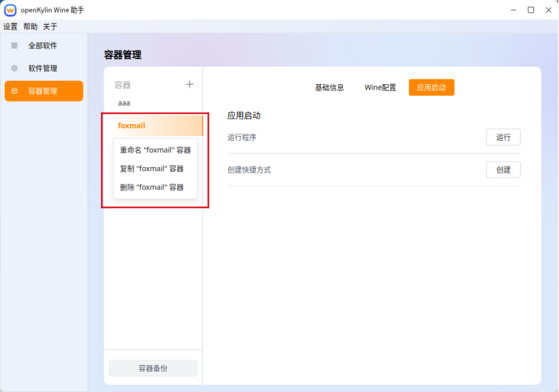Click the gear icon beside 软件管理
Image resolution: width=559 pixels, height=392 pixels.
point(14,68)
